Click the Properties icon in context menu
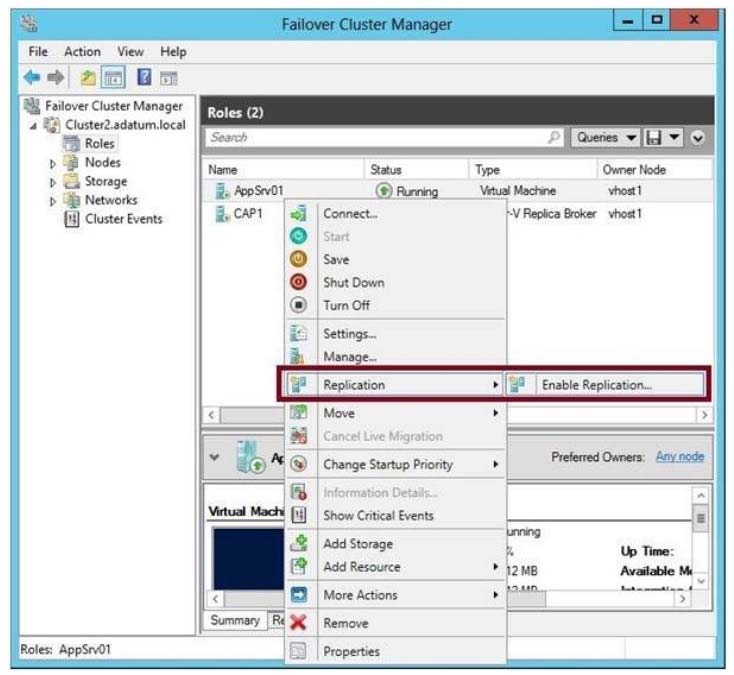 pyautogui.click(x=298, y=651)
